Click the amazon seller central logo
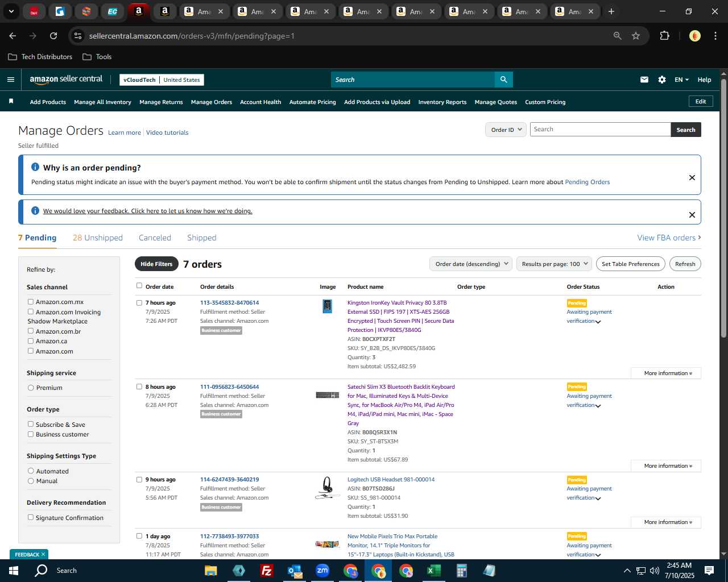Screen dimensions: 728x582 point(66,80)
